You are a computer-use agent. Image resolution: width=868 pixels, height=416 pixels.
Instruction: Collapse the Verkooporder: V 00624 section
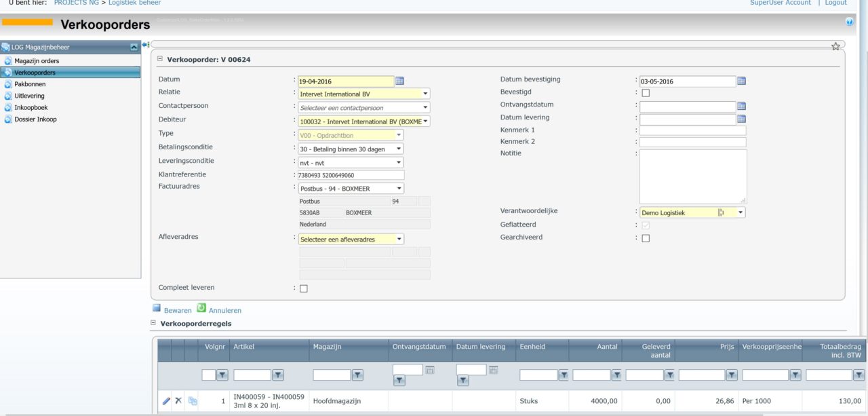(159, 59)
